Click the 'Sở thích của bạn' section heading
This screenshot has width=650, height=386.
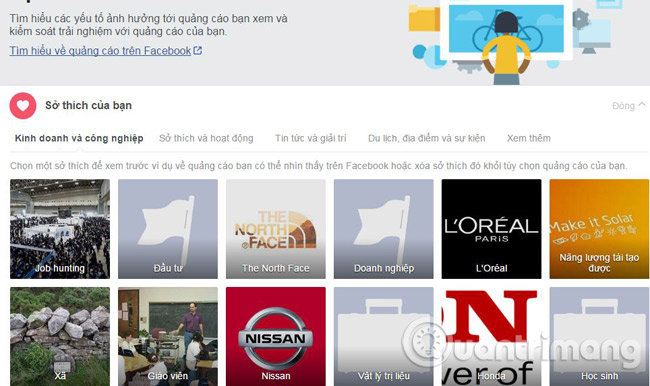point(88,105)
